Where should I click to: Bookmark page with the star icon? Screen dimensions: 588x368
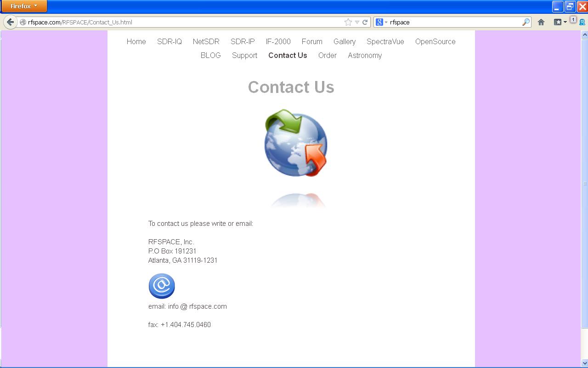click(348, 22)
